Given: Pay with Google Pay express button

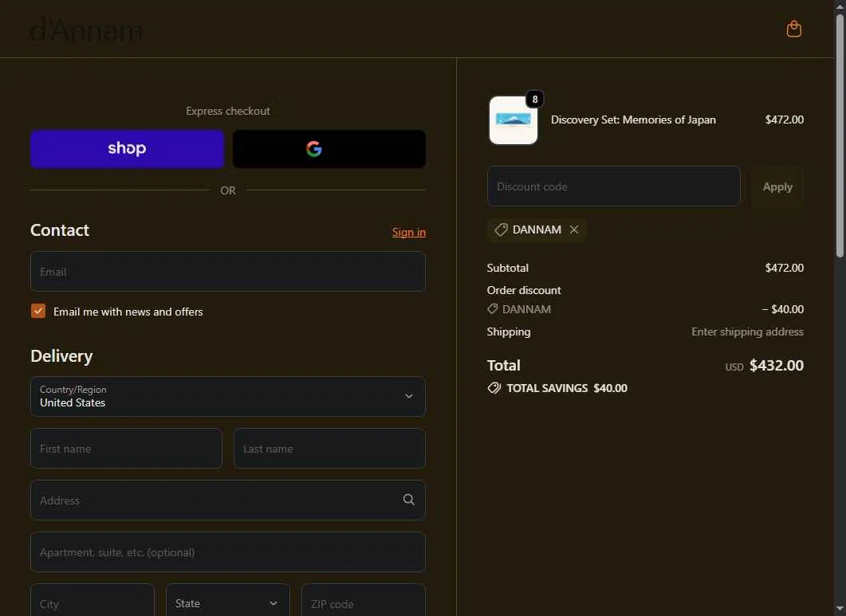Looking at the screenshot, I should pyautogui.click(x=329, y=149).
